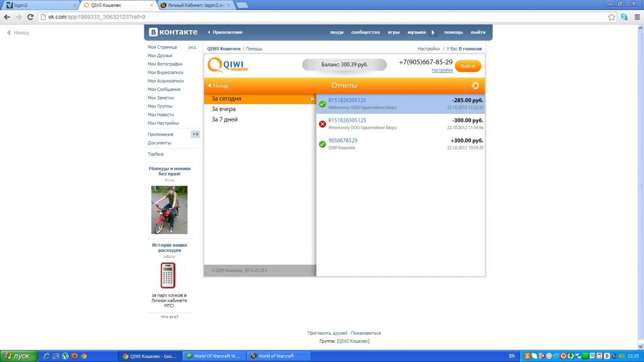Close the Личный Кабинет browser tab
Image resolution: width=644 pixels, height=362 pixels.
click(228, 5)
